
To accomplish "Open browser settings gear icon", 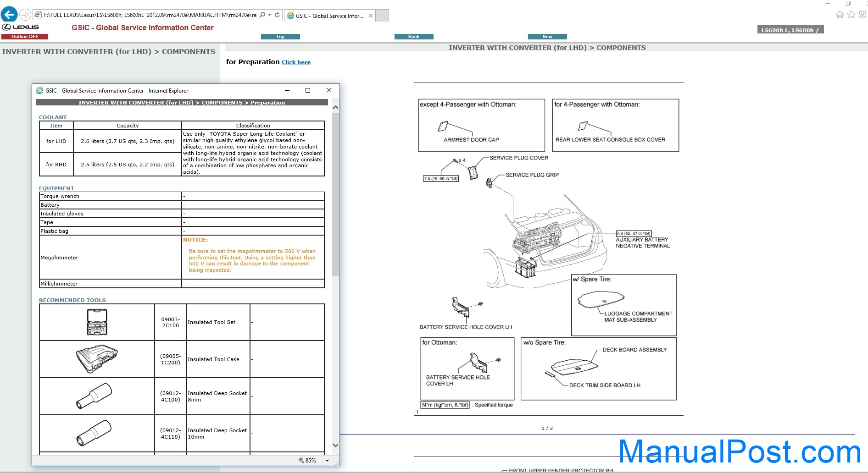I will click(x=862, y=15).
